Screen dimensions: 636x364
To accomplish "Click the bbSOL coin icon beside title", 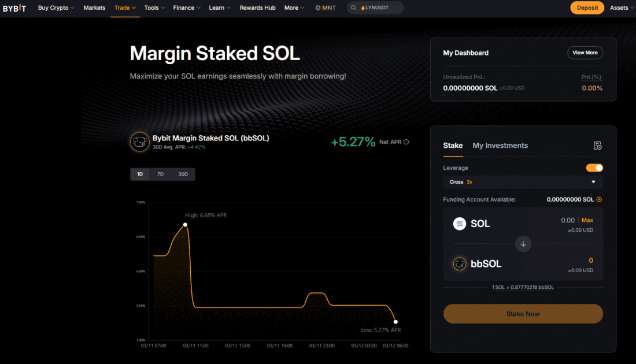I will [139, 142].
